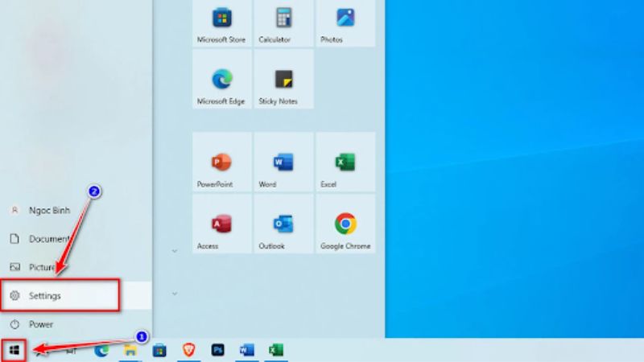Open the Word tile in Start menu
The image size is (644, 362).
coord(283,165)
